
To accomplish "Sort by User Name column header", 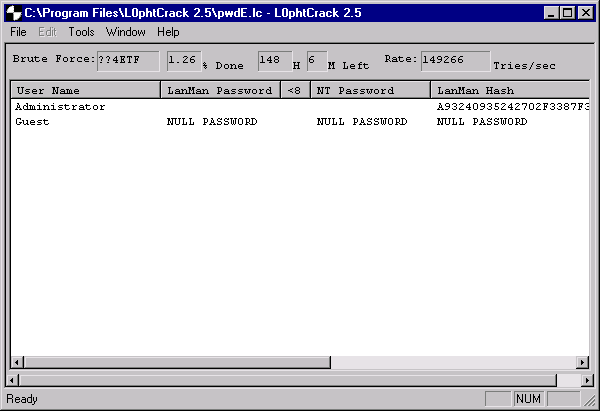I will [85, 90].
